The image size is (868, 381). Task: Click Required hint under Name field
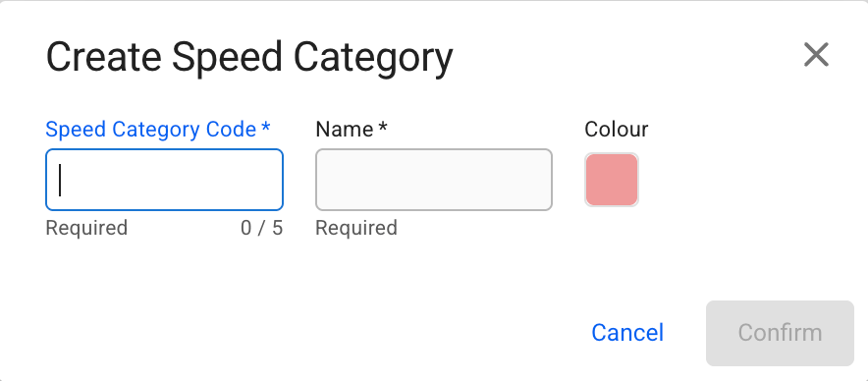click(356, 228)
